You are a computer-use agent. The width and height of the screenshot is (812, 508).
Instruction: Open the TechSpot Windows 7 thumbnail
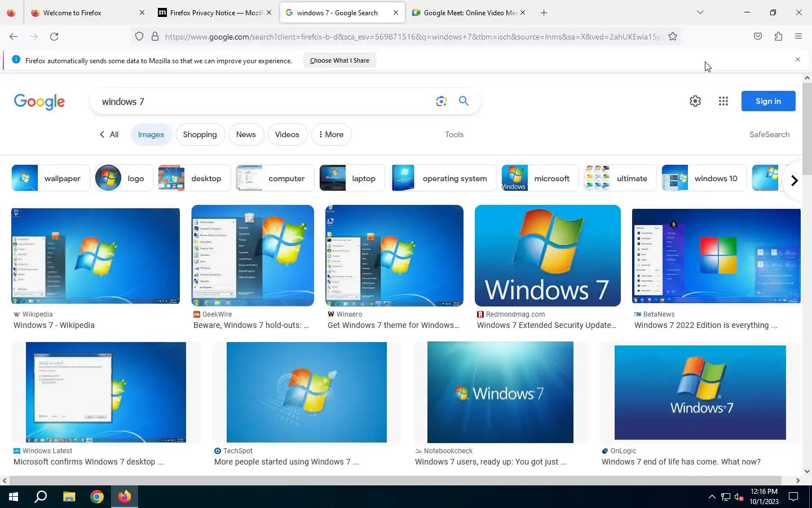307,392
